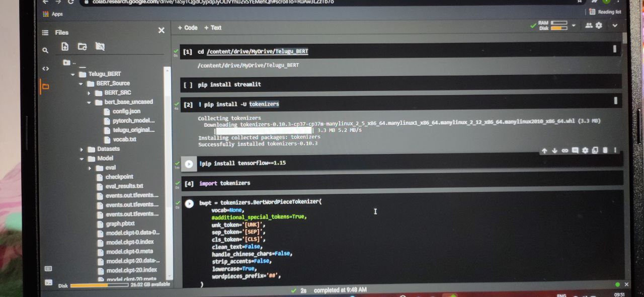Screen dimensions: 644x297
Task: Delete cell trash icon
Action: tap(605, 151)
